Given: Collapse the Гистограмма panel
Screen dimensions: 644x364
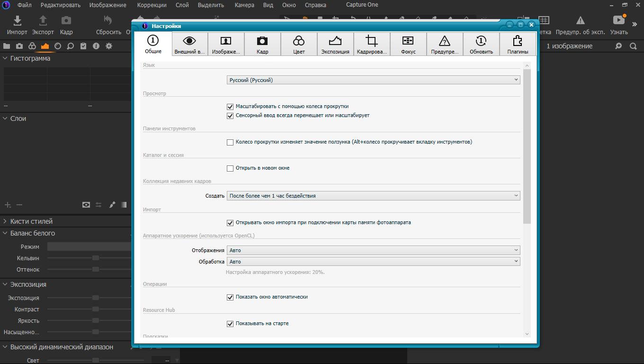Looking at the screenshot, I should click(5, 58).
